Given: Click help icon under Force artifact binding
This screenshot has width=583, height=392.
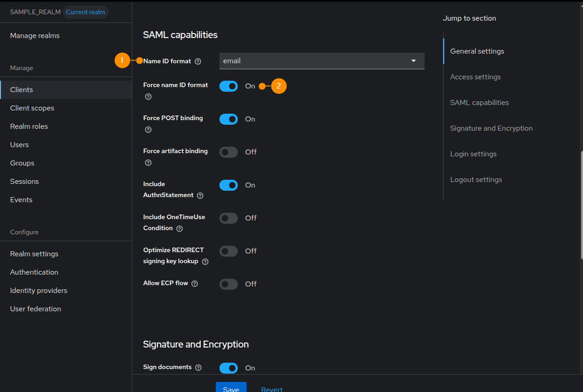Looking at the screenshot, I should (148, 163).
